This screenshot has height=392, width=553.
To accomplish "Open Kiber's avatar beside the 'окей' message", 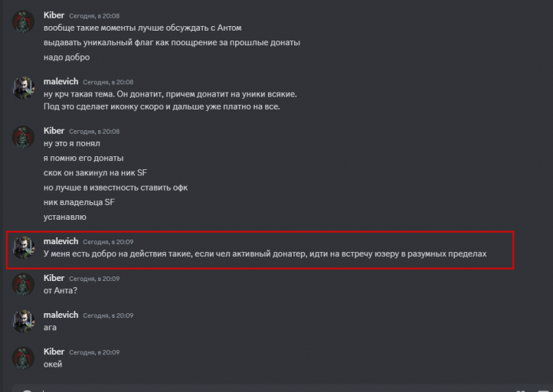I will [23, 358].
